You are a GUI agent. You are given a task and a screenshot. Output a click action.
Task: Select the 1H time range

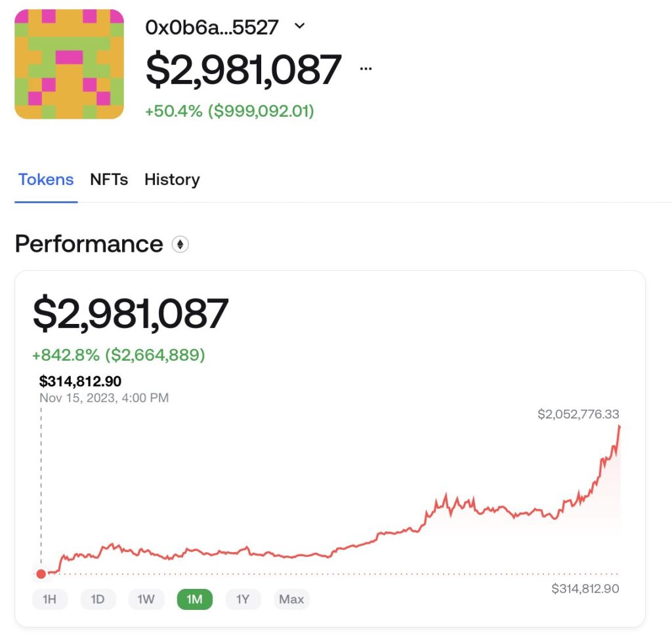tap(50, 599)
